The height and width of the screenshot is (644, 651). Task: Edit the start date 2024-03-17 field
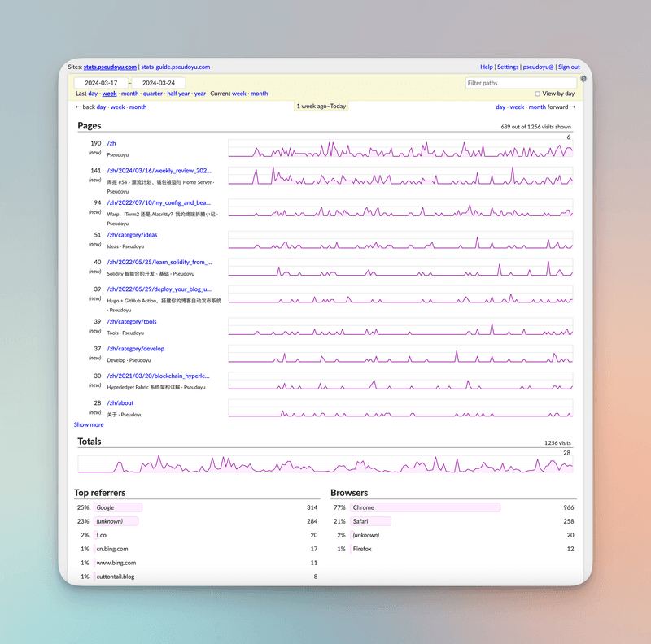101,83
